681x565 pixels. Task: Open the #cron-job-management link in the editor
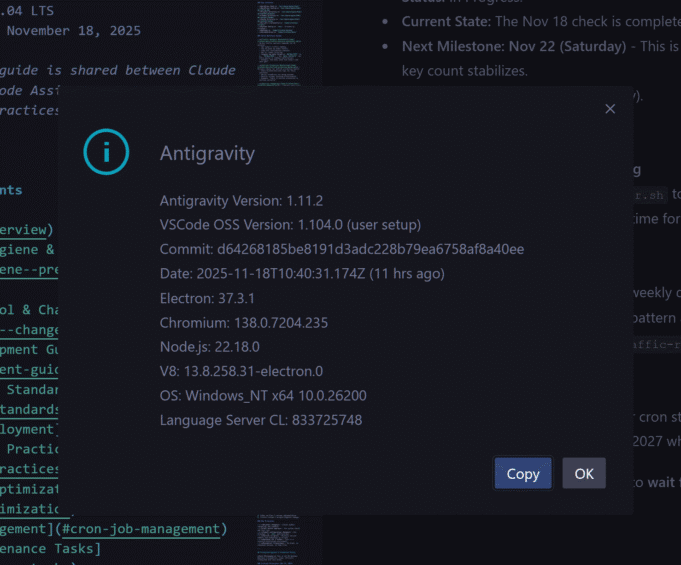(141, 529)
